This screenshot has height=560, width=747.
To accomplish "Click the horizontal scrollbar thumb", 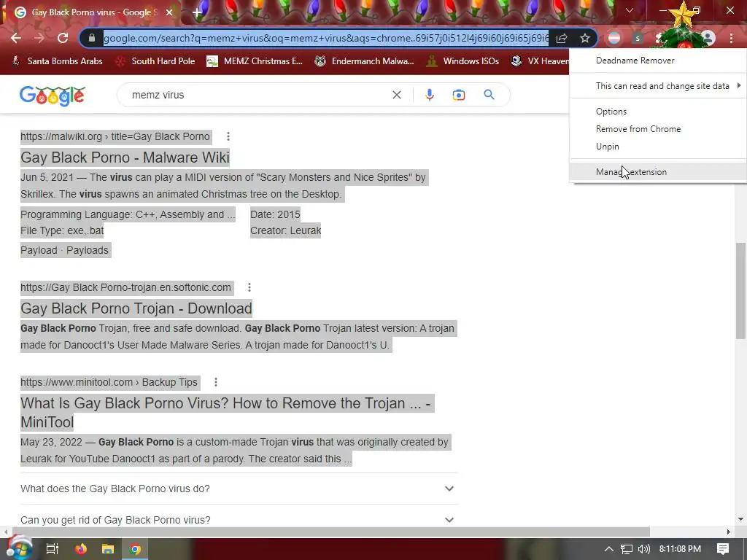I will click(330, 532).
